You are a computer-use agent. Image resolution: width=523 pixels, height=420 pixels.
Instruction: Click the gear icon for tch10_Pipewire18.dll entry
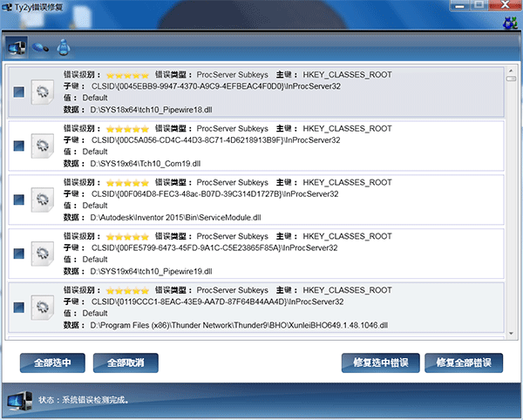pyautogui.click(x=42, y=92)
